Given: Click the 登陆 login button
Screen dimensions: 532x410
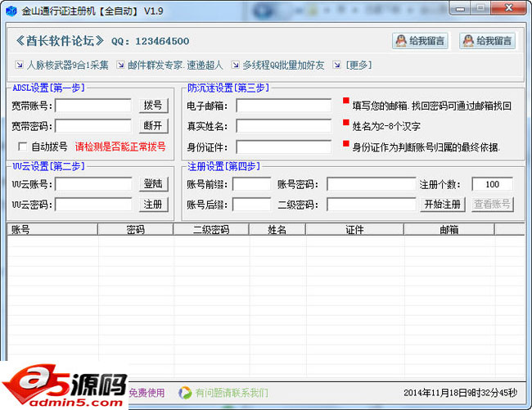Looking at the screenshot, I should tap(153, 184).
